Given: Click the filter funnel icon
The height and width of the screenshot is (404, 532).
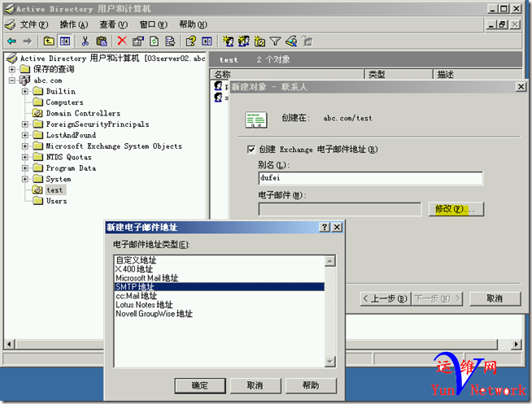Looking at the screenshot, I should click(275, 41).
